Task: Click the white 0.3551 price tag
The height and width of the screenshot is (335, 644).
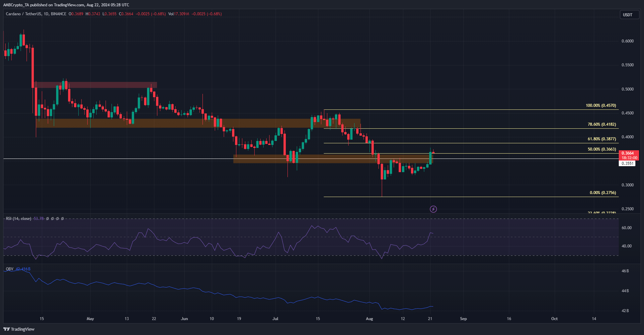Action: pyautogui.click(x=627, y=164)
